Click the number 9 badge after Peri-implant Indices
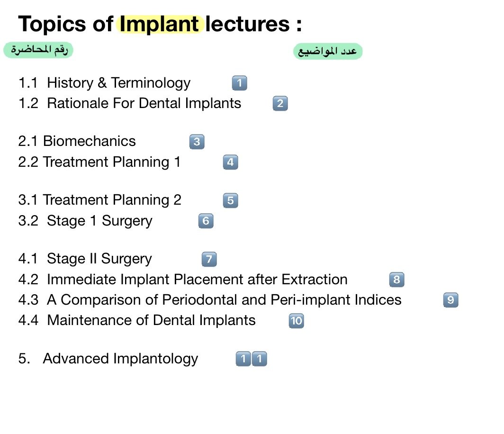Screen dimensions: 504x434 [x=450, y=300]
